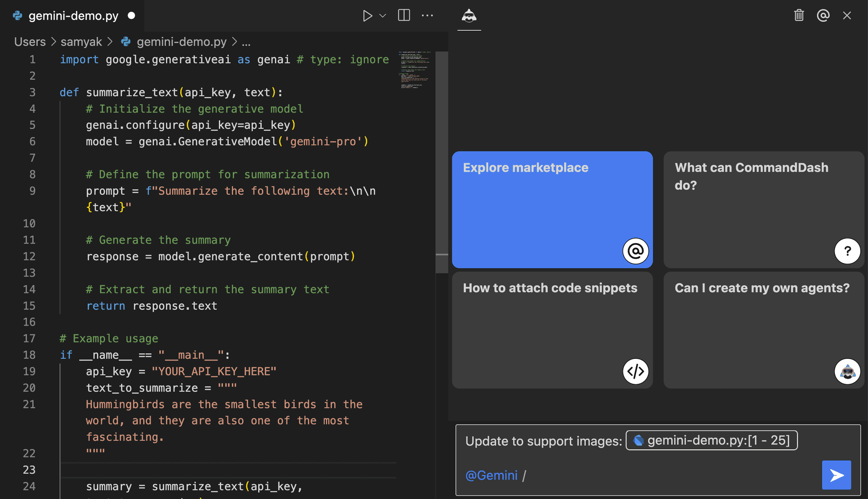The width and height of the screenshot is (868, 499).
Task: Click 'import' keyword on line 1
Action: pyautogui.click(x=79, y=60)
